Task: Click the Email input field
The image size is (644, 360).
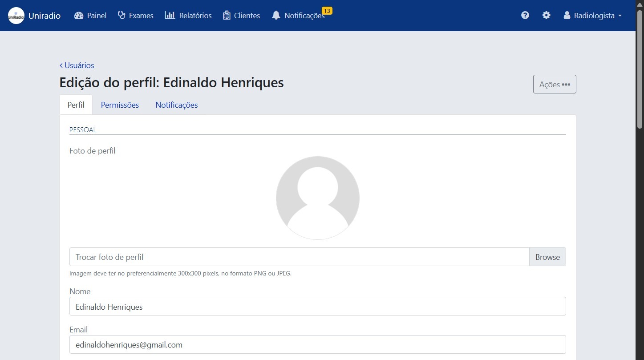Action: (317, 344)
